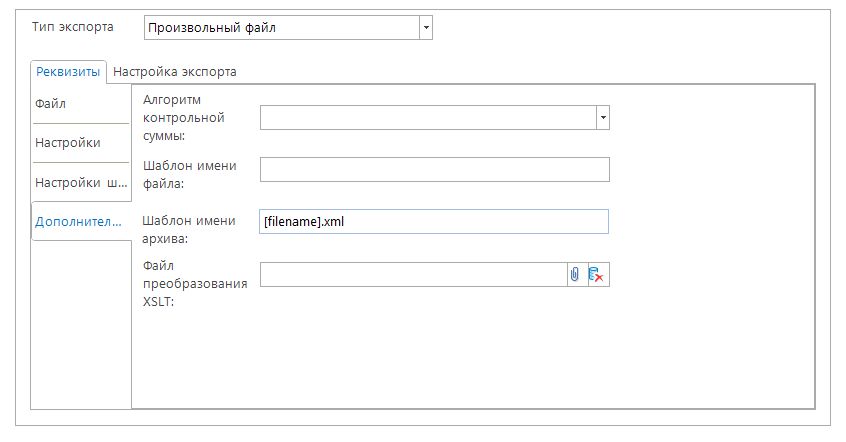
Task: Click the empty Алгоритм контрольной суммы combo field
Action: point(427,118)
